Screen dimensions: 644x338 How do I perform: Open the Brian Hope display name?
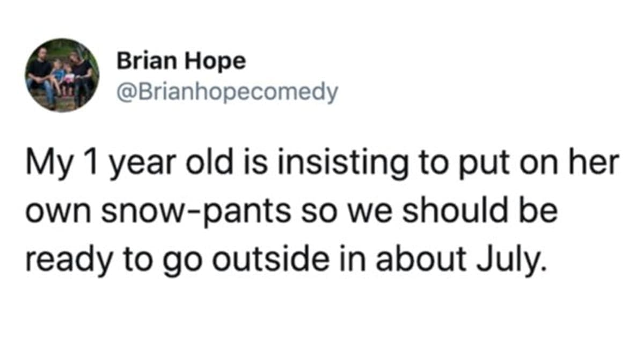[181, 62]
